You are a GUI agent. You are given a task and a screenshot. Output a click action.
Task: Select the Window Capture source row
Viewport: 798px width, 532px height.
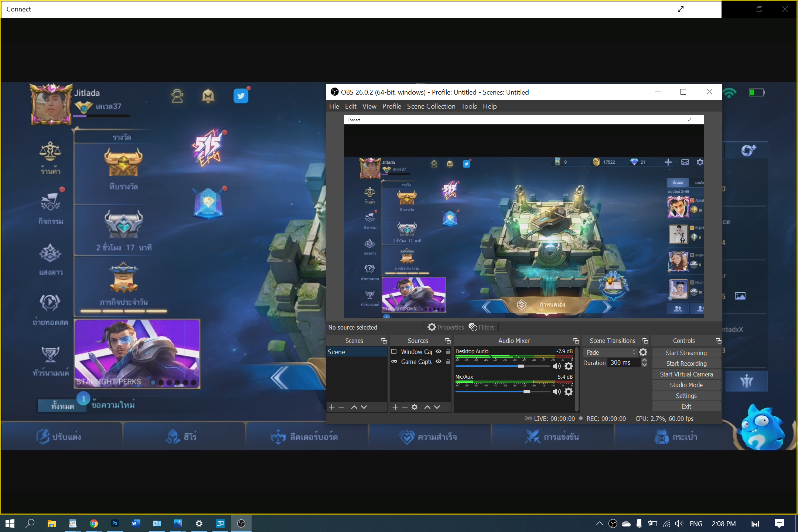421,351
